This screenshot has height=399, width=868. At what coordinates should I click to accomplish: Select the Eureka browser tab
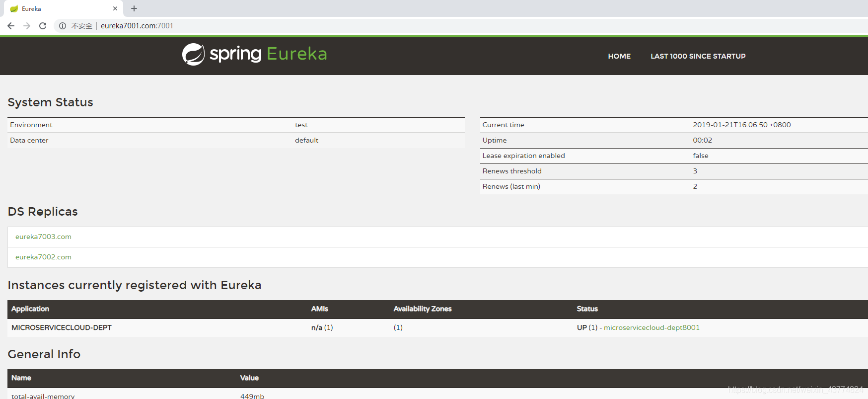(64, 9)
